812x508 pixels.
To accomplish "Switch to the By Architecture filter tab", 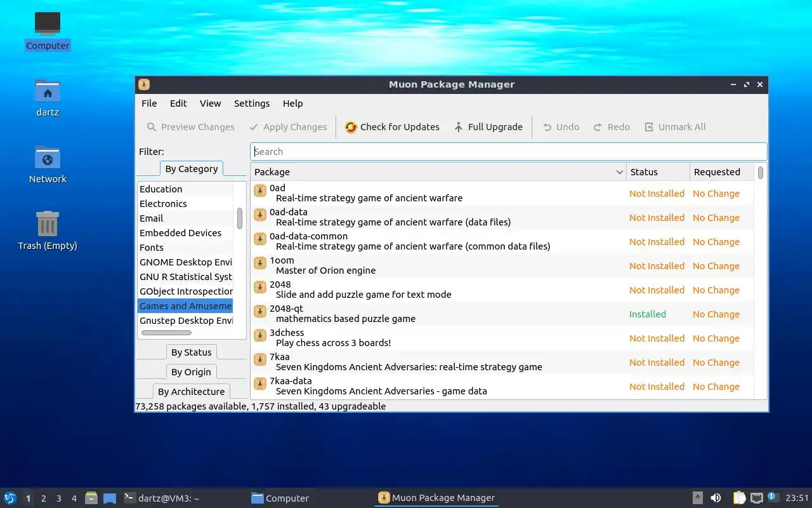I will [191, 392].
